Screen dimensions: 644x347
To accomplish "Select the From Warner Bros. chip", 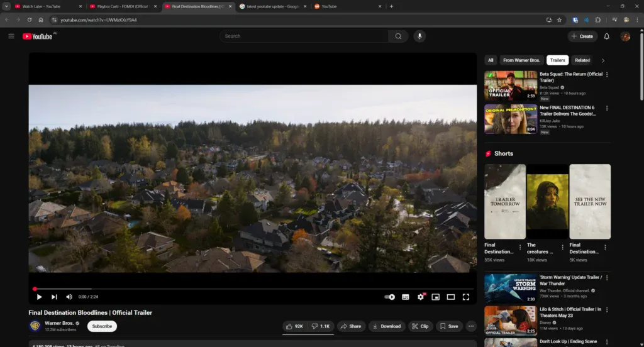I will coord(521,60).
